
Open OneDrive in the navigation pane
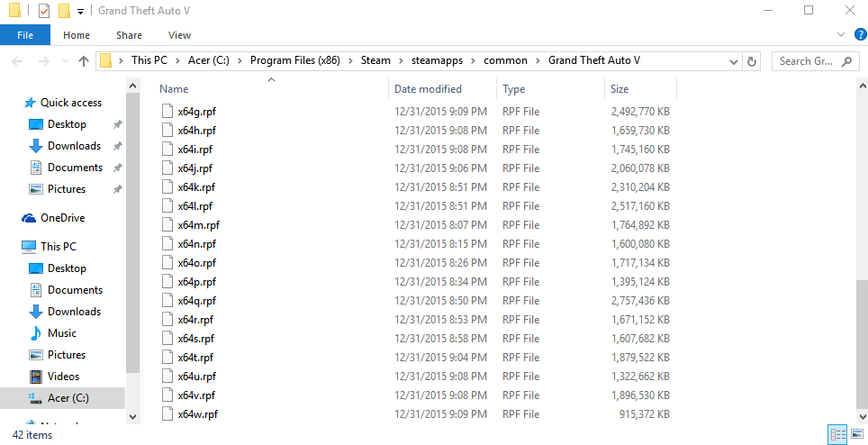62,217
